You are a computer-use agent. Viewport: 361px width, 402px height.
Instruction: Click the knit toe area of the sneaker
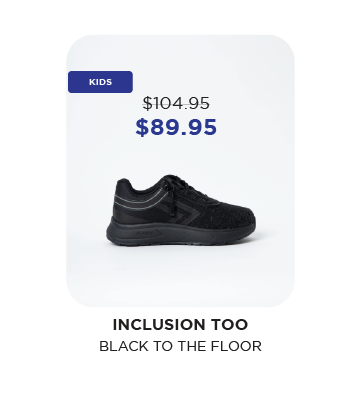(233, 213)
